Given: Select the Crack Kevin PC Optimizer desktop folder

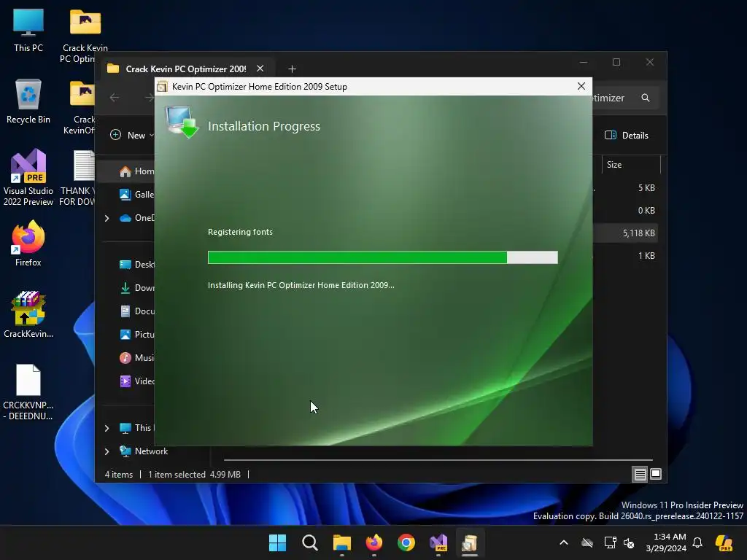Looking at the screenshot, I should coord(85,36).
